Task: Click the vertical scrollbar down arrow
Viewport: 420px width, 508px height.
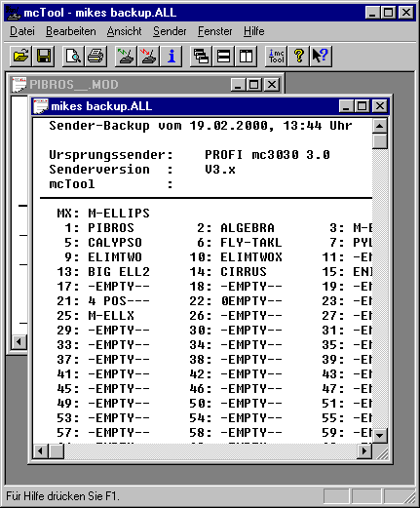Action: click(x=380, y=435)
